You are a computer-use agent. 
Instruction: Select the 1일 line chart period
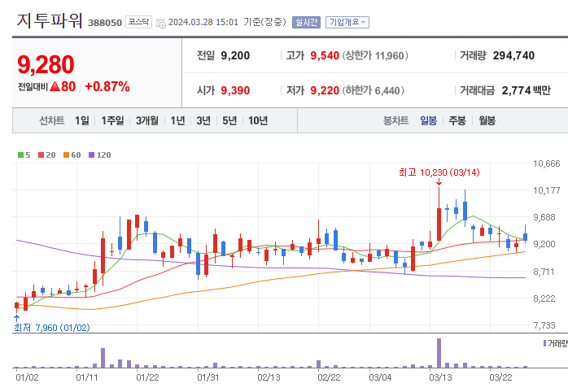pos(82,120)
